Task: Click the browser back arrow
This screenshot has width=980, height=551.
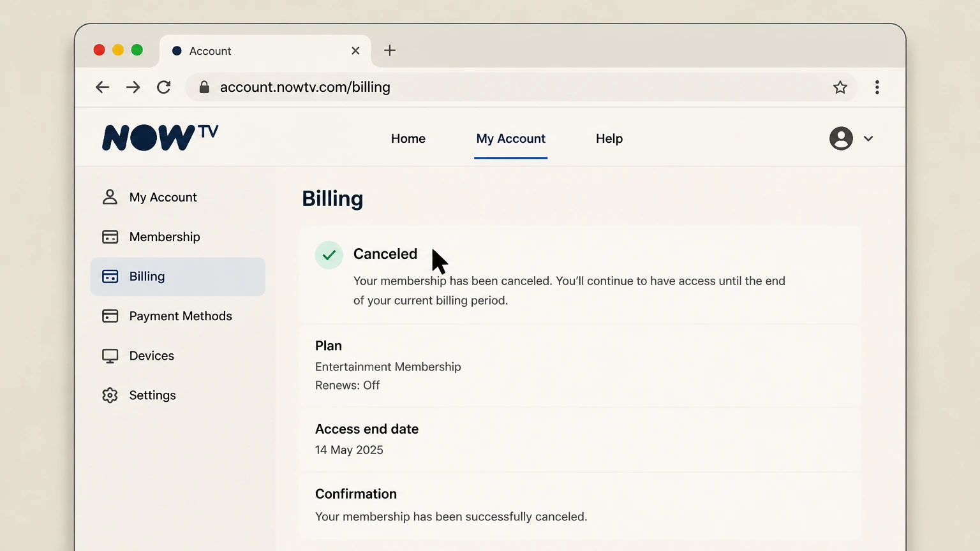Action: tap(102, 87)
